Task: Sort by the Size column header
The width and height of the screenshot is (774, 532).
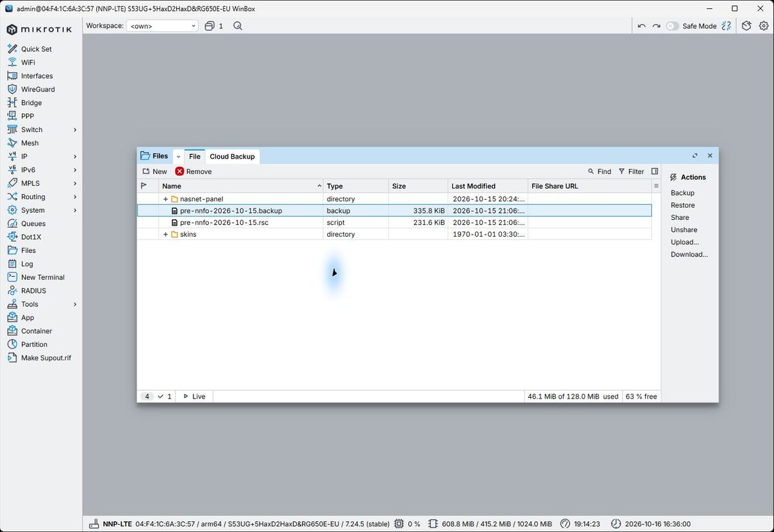Action: pyautogui.click(x=417, y=186)
